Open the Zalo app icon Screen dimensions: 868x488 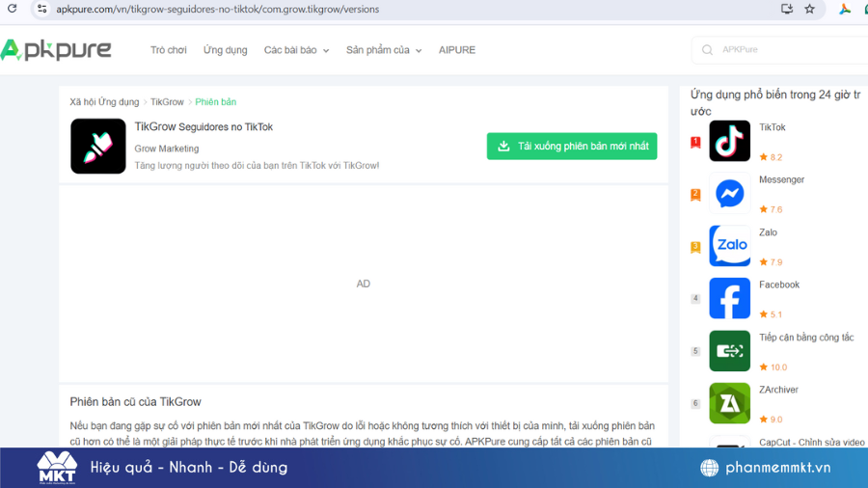[730, 246]
